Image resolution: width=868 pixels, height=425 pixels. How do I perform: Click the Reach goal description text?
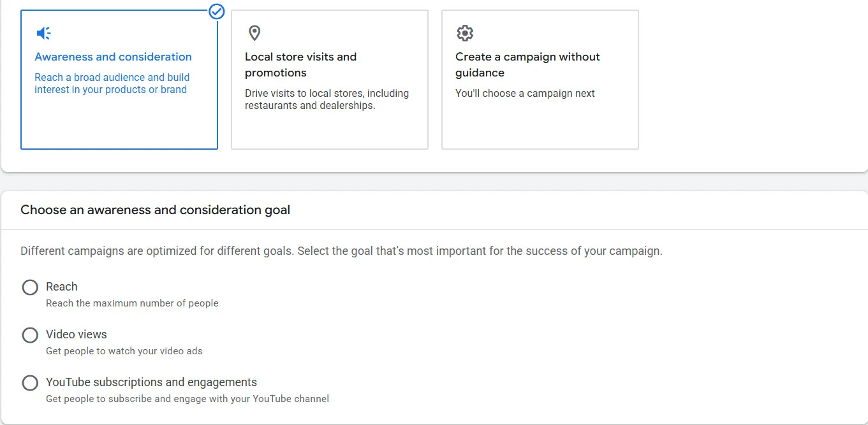click(x=132, y=303)
